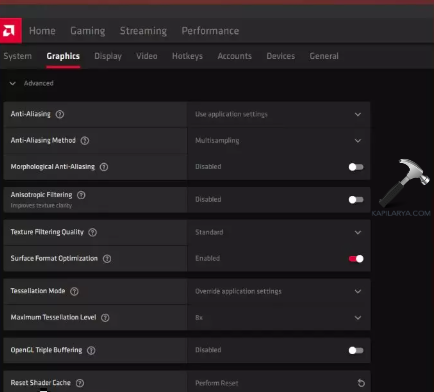Screen dimensions: 434x392
Task: Click the Anisotropic Filtering label
Action: point(41,195)
